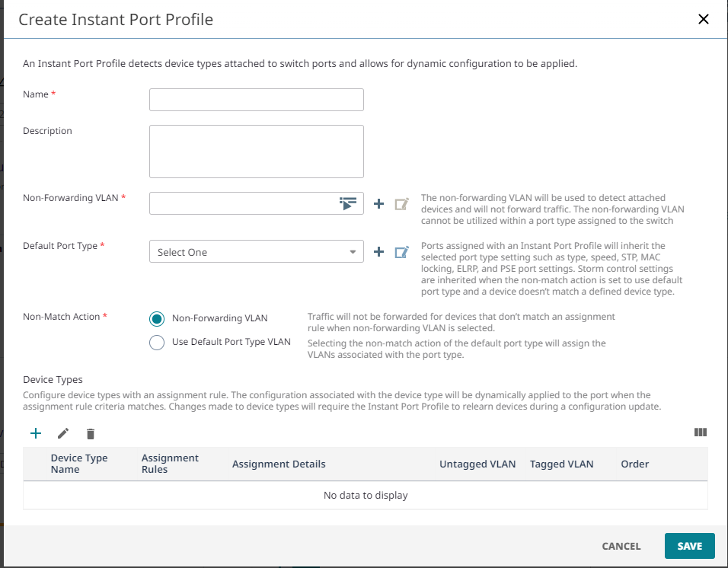Choose the Use Default Port Type VLAN option

(x=157, y=343)
